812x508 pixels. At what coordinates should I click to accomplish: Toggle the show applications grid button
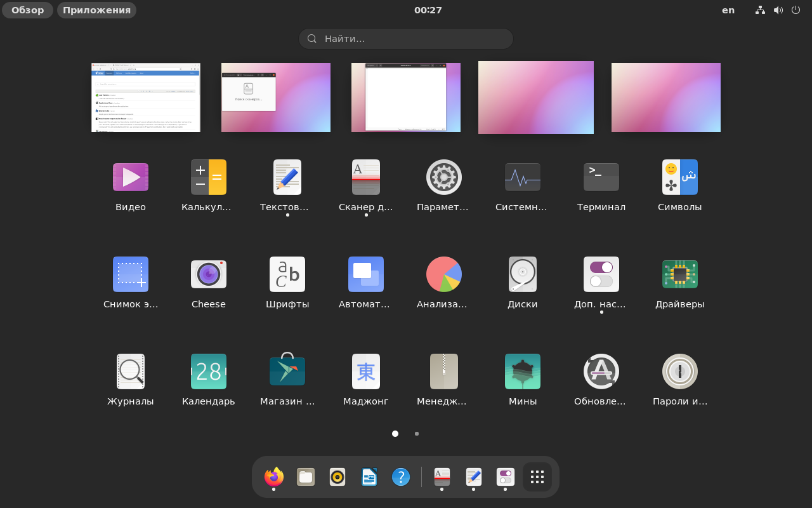[537, 477]
